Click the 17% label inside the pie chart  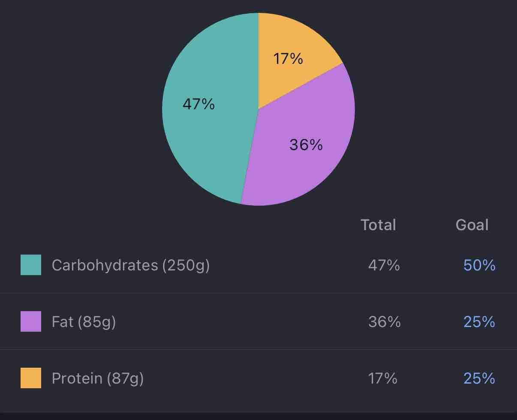[x=288, y=59]
